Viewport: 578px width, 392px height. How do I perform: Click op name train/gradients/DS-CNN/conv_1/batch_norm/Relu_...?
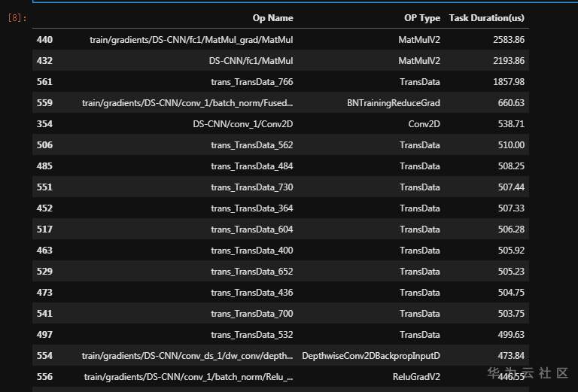tap(189, 377)
